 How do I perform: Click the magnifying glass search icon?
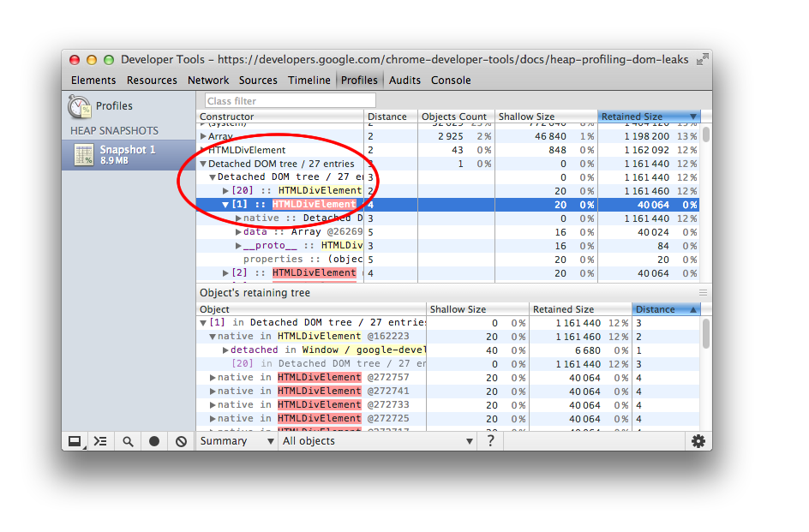tap(128, 441)
